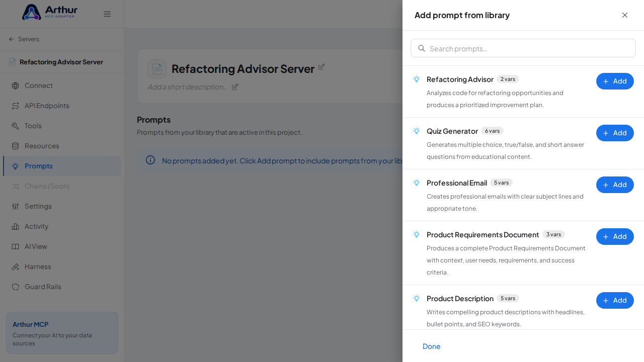Click the Prompts section heading on the page
This screenshot has height=362, width=644.
tap(153, 120)
